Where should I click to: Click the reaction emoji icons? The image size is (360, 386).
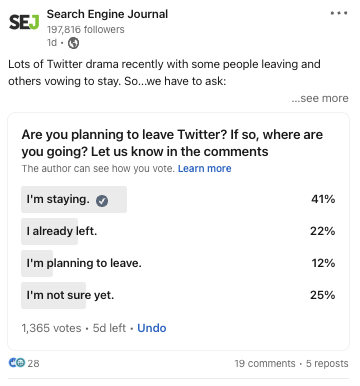point(17,363)
